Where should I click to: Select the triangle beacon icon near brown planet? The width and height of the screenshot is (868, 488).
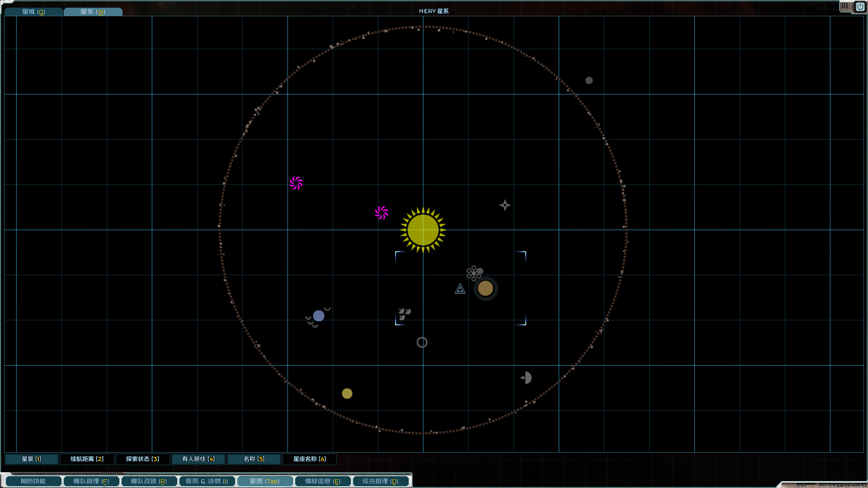[x=460, y=289]
